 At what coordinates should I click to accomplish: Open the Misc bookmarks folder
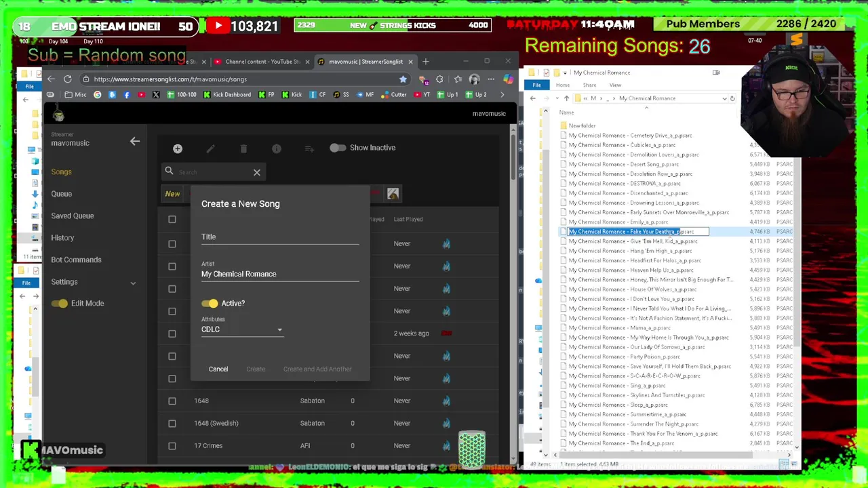click(76, 95)
